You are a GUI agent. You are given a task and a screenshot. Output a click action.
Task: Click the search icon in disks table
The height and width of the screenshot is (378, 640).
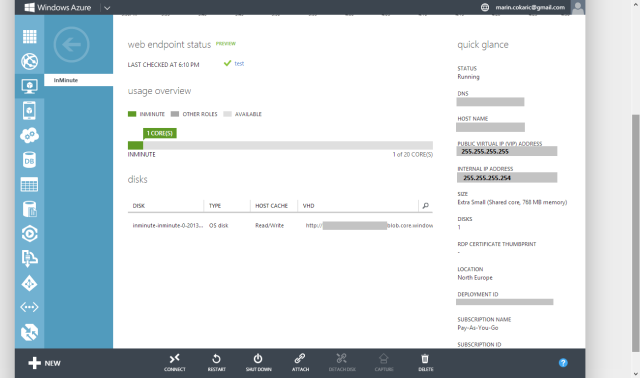[x=425, y=206]
